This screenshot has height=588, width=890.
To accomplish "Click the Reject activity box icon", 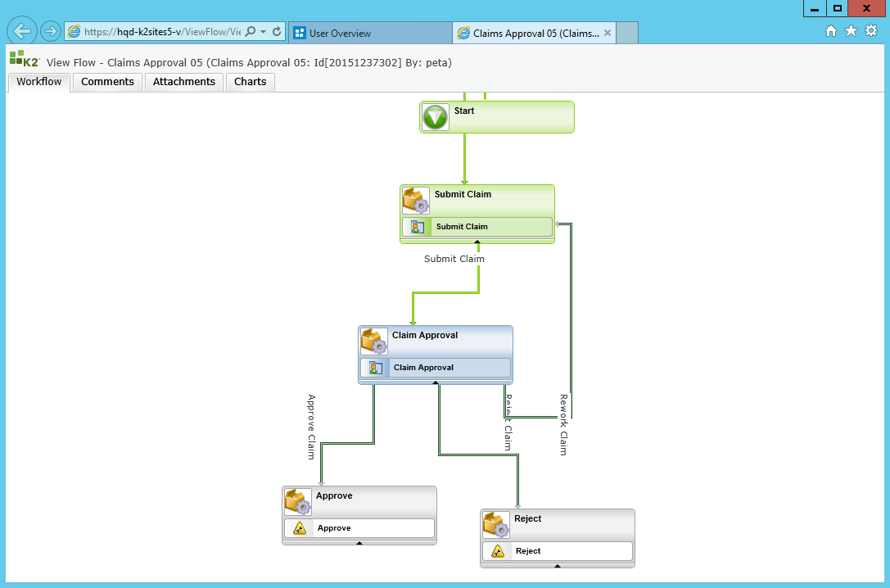I will (496, 525).
